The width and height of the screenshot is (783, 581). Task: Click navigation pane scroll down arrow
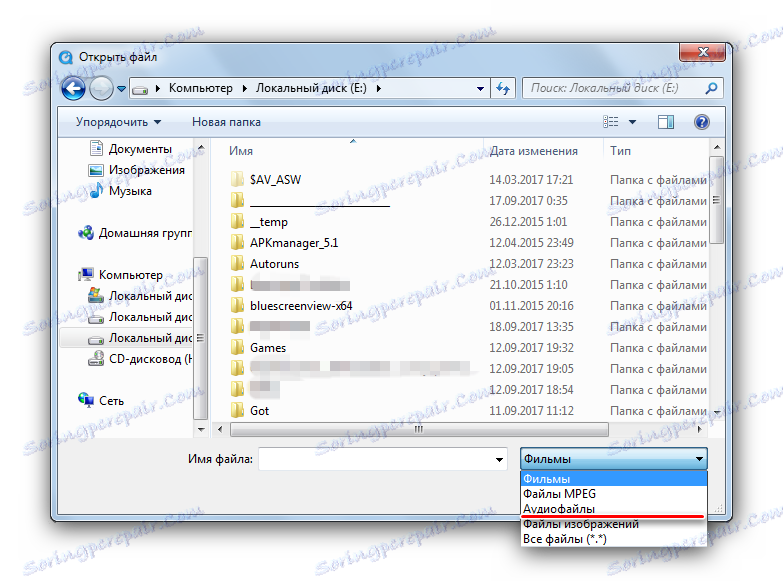[x=201, y=429]
